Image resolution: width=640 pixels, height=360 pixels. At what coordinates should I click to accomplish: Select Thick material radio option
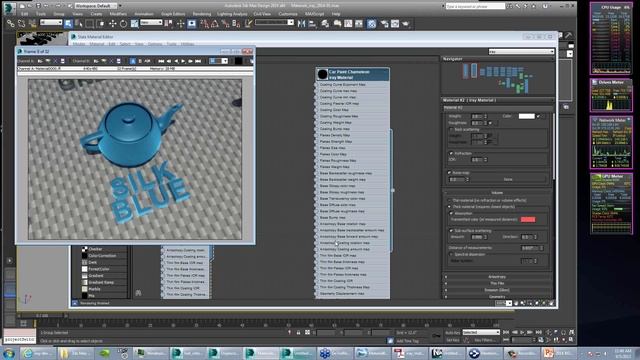click(449, 207)
